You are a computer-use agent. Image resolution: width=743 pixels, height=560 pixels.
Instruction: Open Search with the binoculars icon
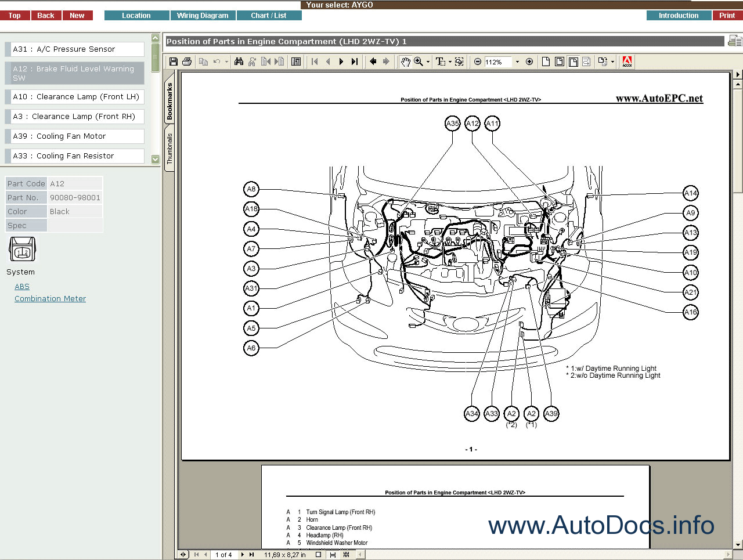(x=239, y=62)
